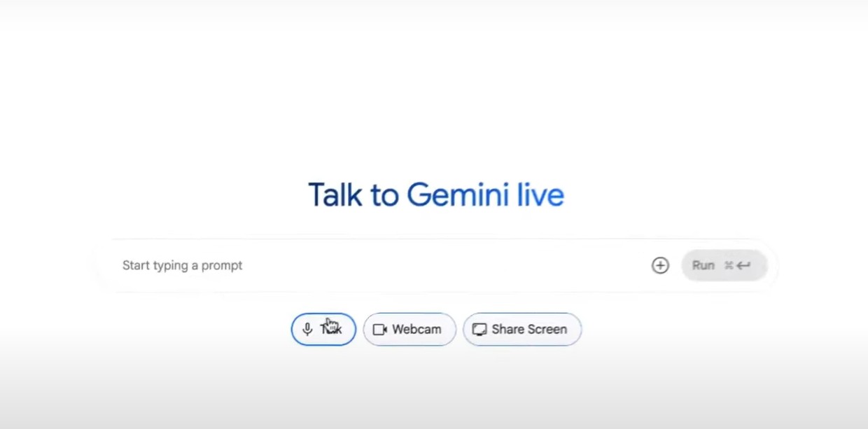Click the command key symbol in Run

click(x=729, y=265)
